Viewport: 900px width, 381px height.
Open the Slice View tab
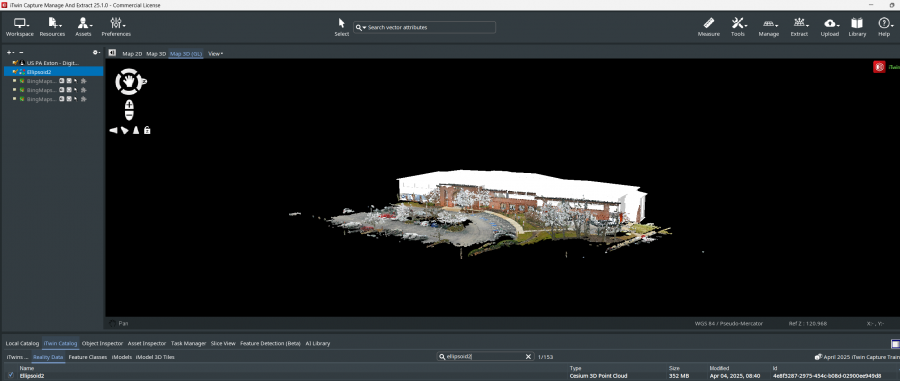click(223, 343)
